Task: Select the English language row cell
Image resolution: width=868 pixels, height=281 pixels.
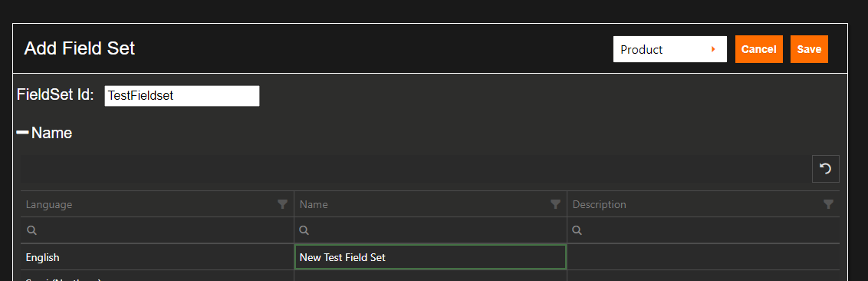Action: click(157, 258)
